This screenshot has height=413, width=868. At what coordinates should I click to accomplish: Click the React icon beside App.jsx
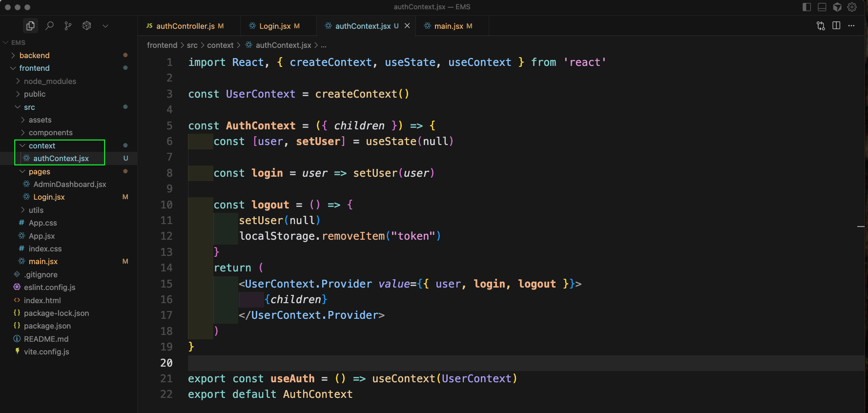tap(21, 236)
